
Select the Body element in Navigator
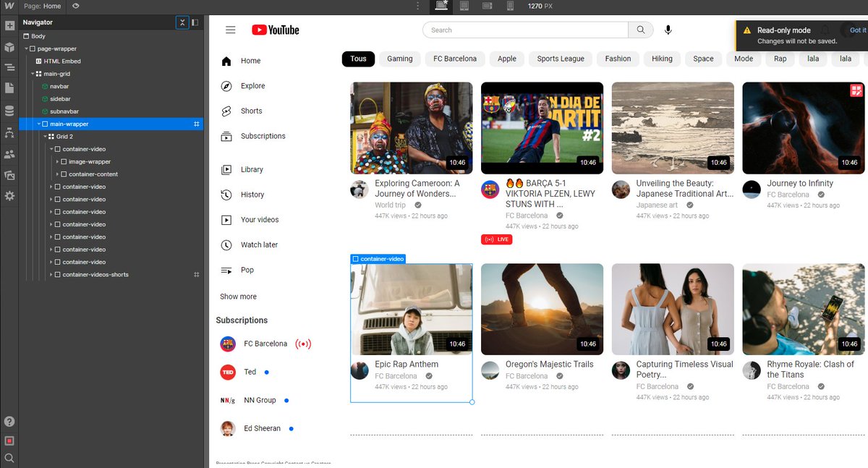34,36
